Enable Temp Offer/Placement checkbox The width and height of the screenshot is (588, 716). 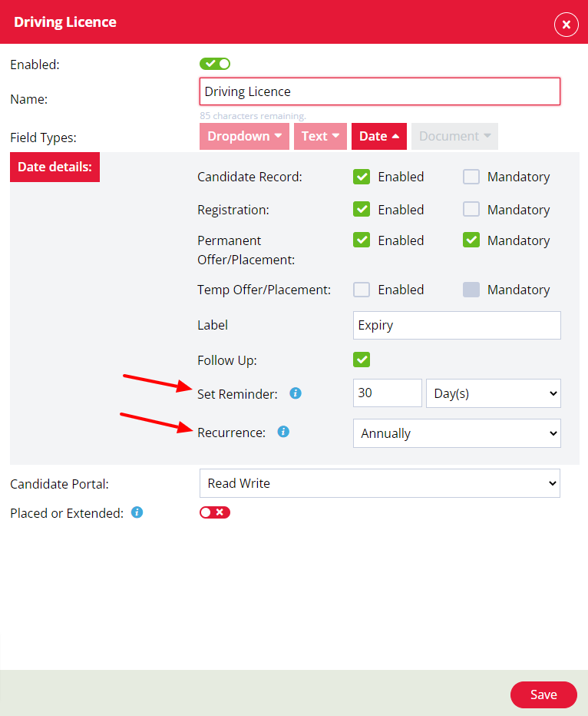pos(362,290)
